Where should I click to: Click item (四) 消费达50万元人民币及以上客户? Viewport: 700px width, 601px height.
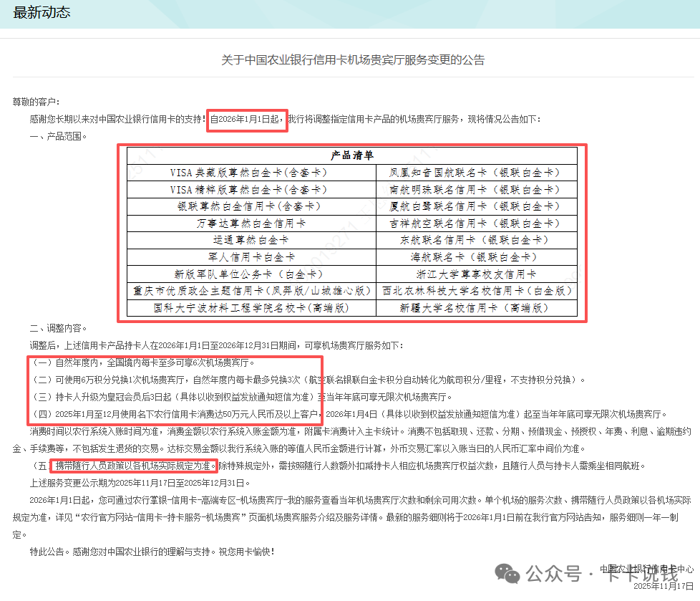point(349,414)
